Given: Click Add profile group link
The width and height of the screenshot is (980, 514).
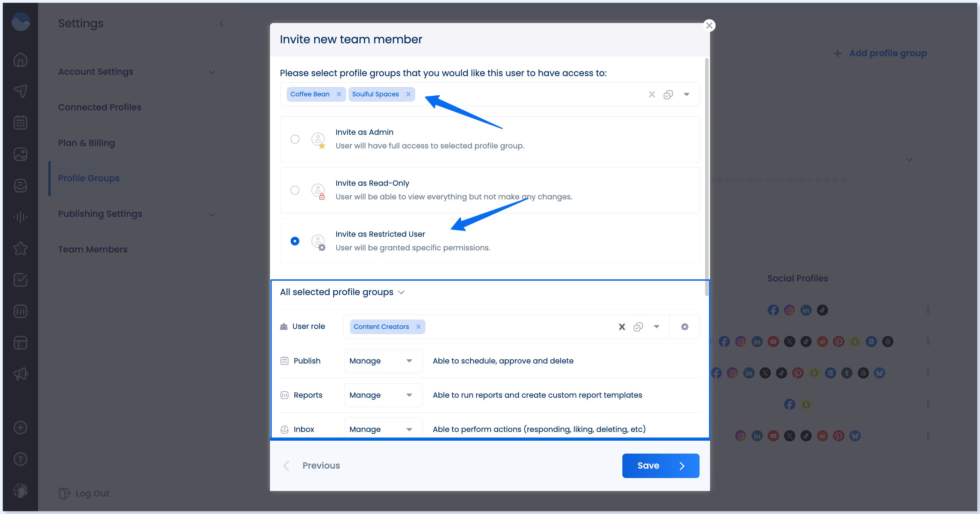Looking at the screenshot, I should point(880,53).
